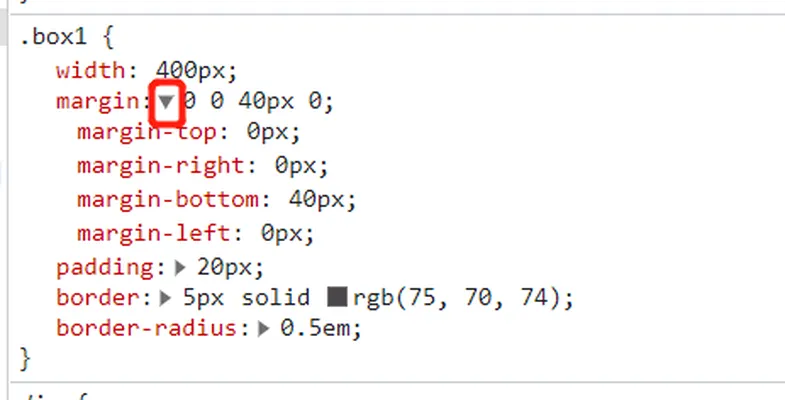
Task: Select the .box1 selector text
Action: point(54,38)
